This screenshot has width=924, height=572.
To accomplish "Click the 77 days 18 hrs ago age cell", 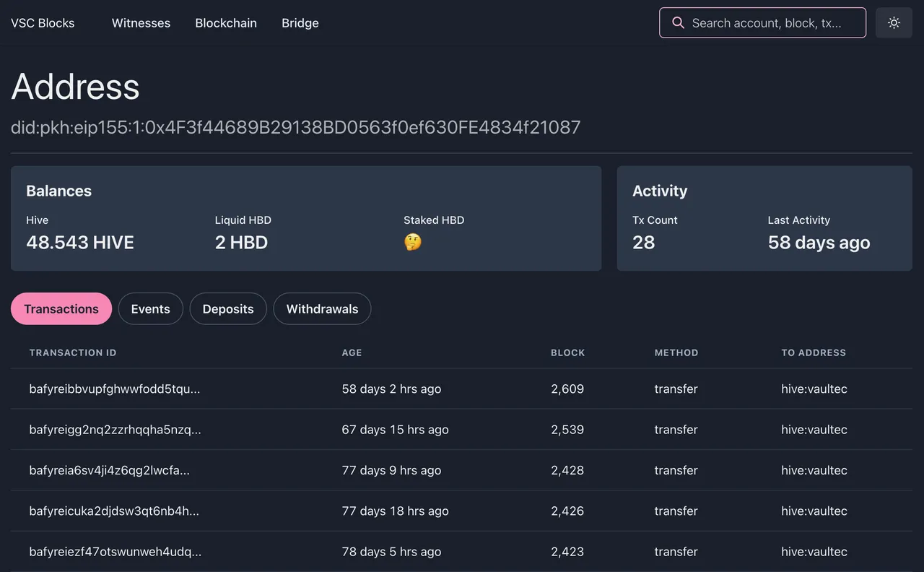I will [395, 511].
